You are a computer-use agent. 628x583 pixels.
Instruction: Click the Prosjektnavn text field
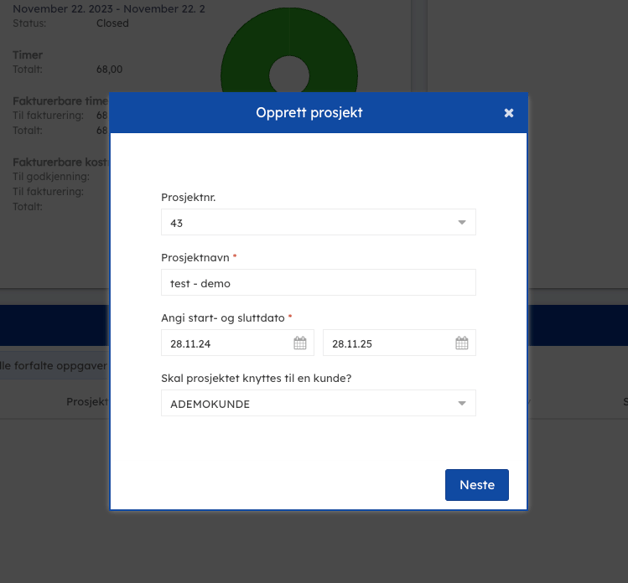pos(318,283)
